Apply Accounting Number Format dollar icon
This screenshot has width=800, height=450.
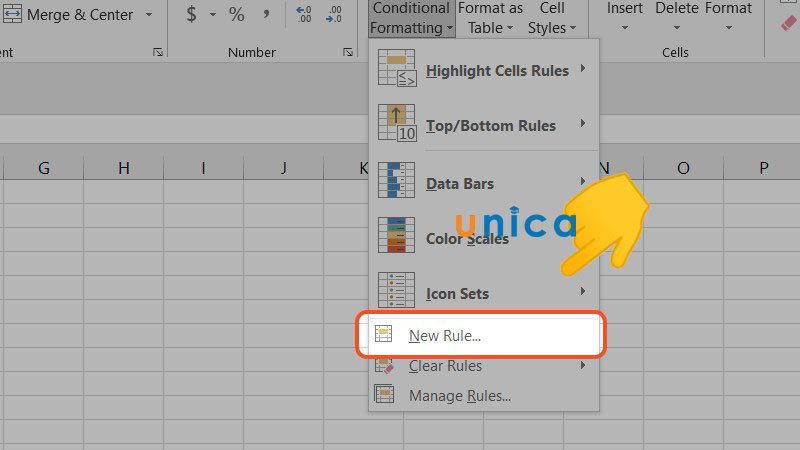[x=191, y=14]
